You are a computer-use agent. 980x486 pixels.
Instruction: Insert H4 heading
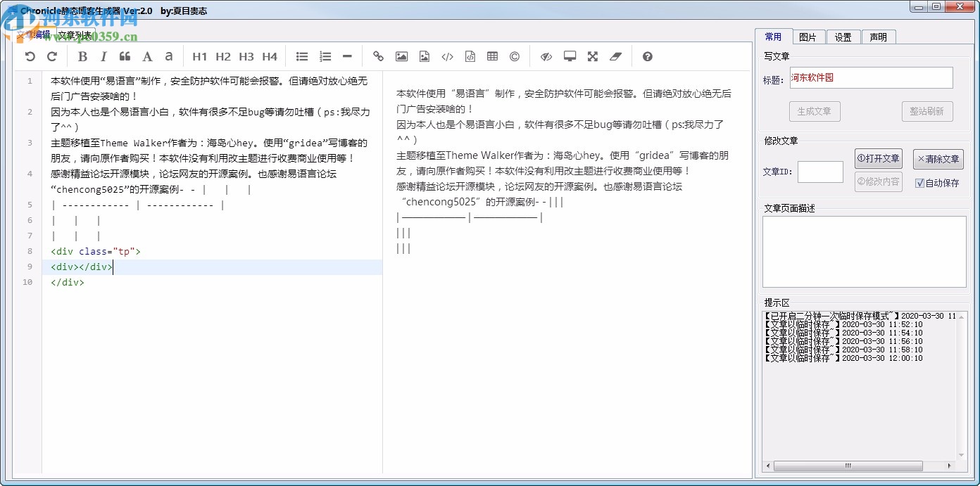click(270, 56)
